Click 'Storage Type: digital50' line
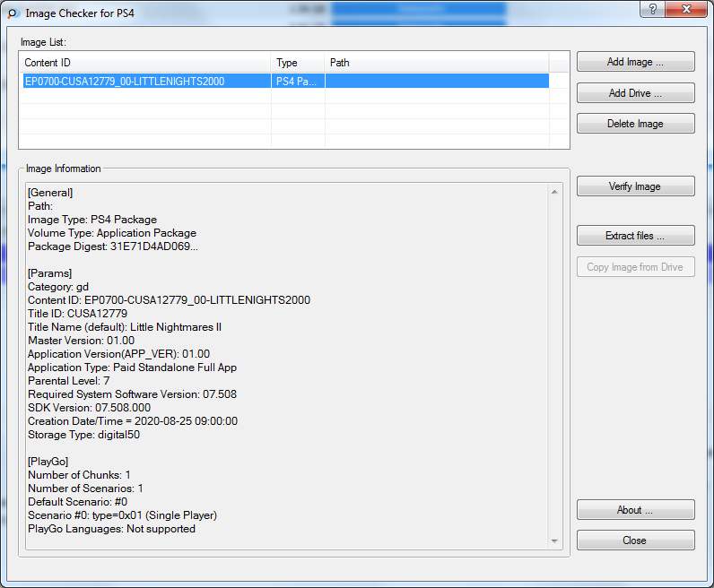Viewport: 714px width, 588px height. point(83,435)
